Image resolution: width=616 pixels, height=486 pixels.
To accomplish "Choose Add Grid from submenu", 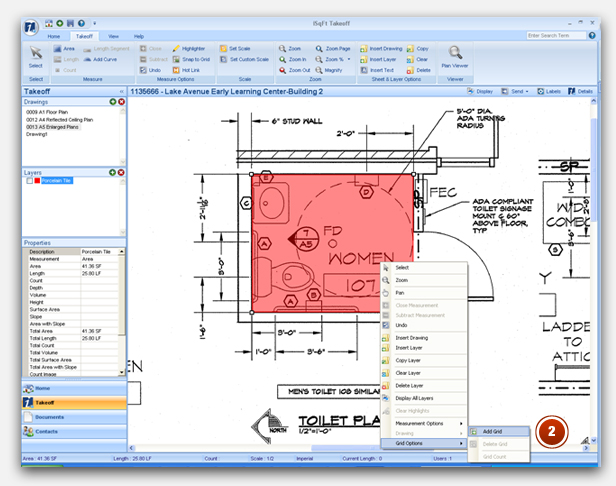I will (499, 431).
